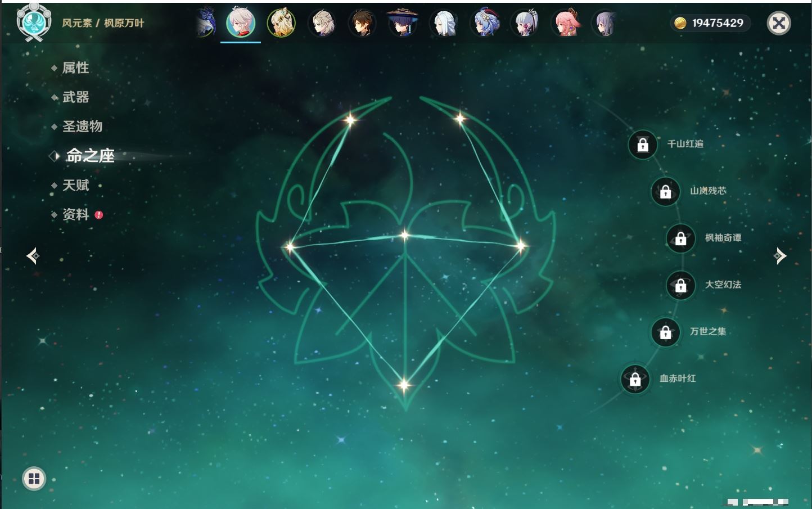The image size is (812, 509).
Task: Switch to Ayaka's avatar with ponytail
Action: pos(525,23)
